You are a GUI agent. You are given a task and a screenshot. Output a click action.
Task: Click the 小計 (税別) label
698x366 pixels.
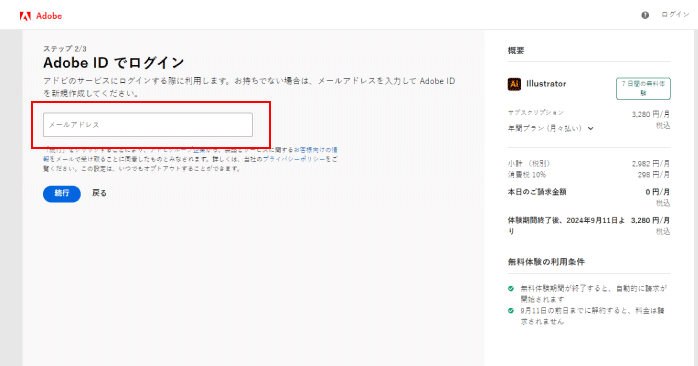pos(529,163)
